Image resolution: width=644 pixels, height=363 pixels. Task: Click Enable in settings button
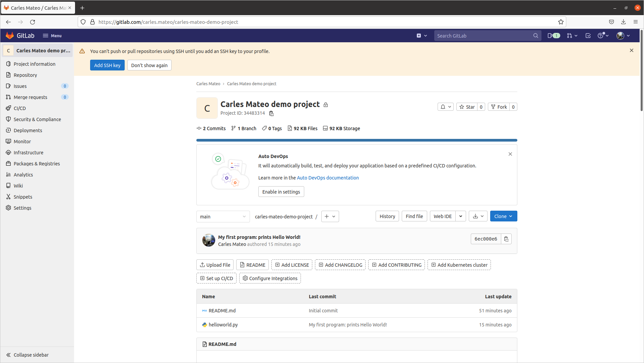pos(281,192)
